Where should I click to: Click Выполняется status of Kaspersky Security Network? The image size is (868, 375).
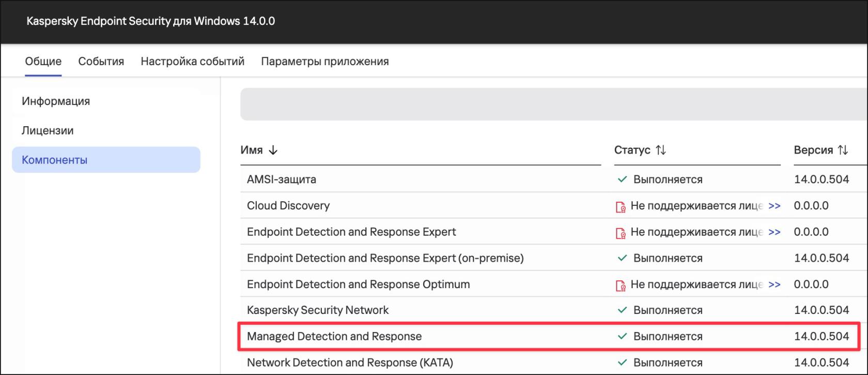pos(668,310)
